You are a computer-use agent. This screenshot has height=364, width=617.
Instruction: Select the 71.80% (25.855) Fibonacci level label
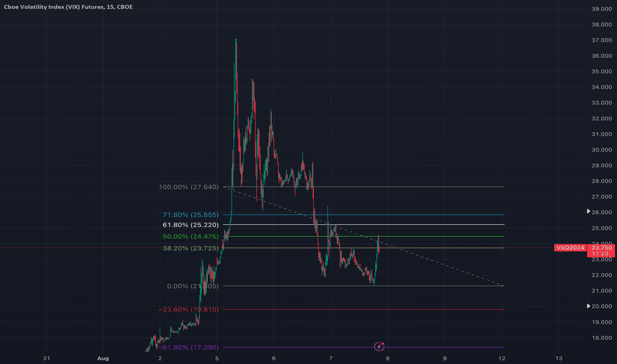[x=191, y=215]
